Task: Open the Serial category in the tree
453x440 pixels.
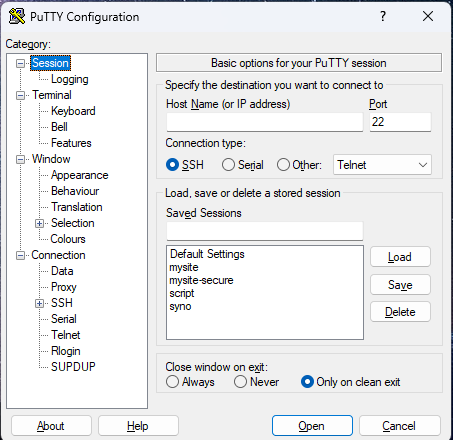Action: (64, 319)
